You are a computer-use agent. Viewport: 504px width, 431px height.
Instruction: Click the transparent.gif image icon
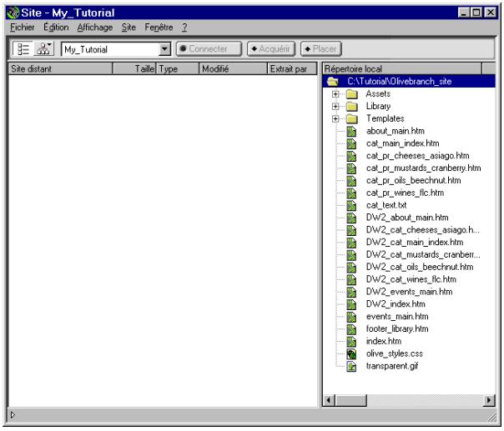coord(351,366)
